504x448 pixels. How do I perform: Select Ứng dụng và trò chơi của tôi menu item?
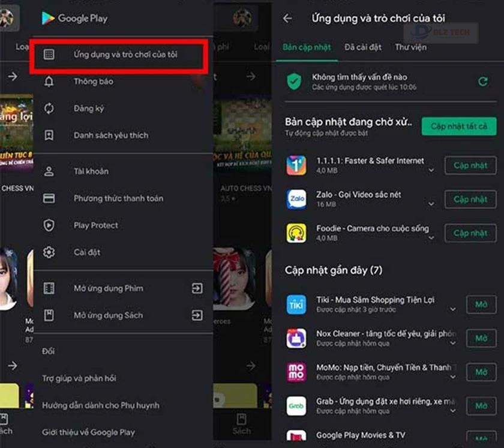coord(119,55)
